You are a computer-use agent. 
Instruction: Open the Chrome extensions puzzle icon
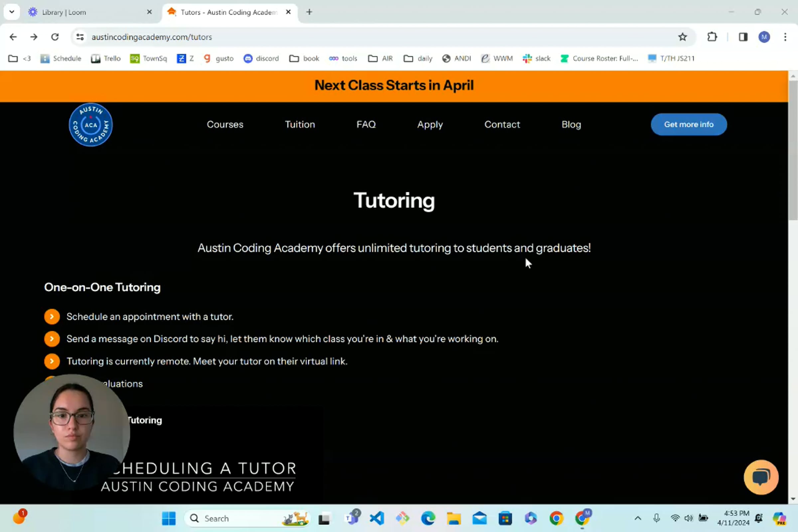tap(712, 37)
